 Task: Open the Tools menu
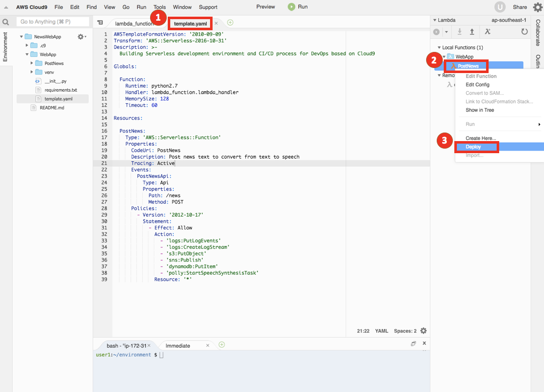(x=160, y=7)
